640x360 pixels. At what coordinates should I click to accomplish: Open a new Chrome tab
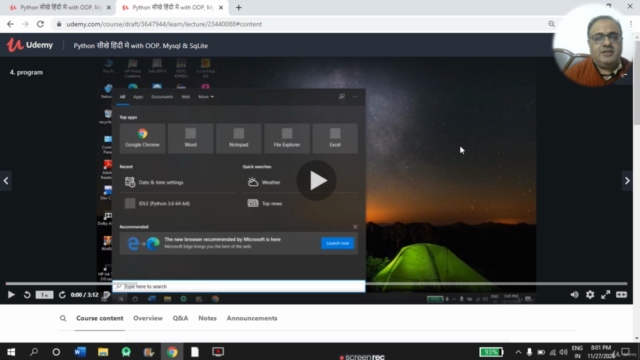238,7
